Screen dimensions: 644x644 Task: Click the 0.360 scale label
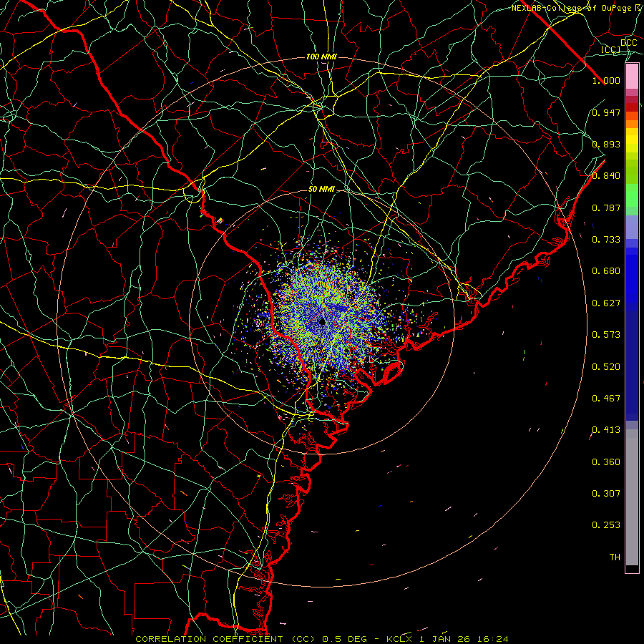point(606,462)
